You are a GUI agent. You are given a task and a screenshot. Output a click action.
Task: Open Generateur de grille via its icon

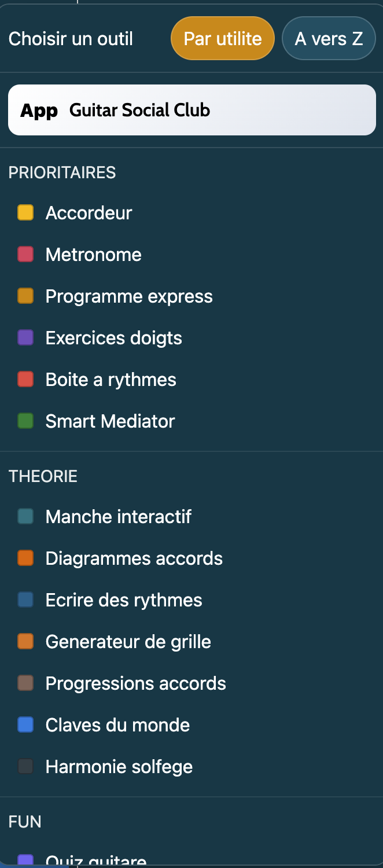(x=25, y=641)
